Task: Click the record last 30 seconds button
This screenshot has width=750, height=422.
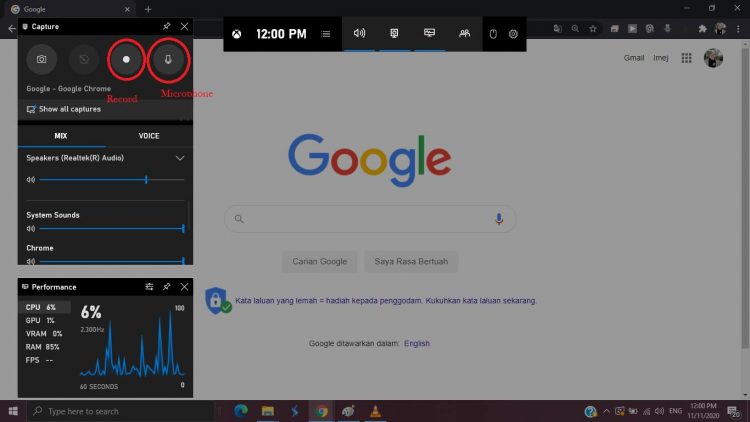Action: click(x=84, y=59)
